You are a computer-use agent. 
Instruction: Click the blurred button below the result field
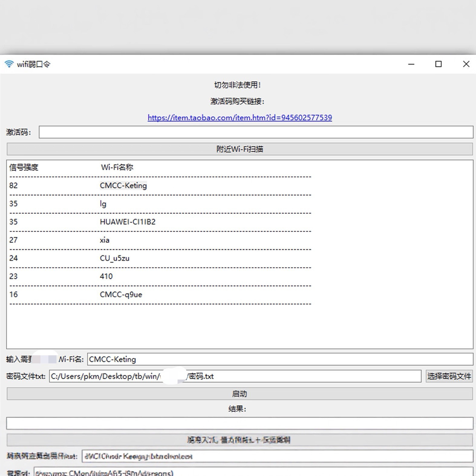(240, 440)
